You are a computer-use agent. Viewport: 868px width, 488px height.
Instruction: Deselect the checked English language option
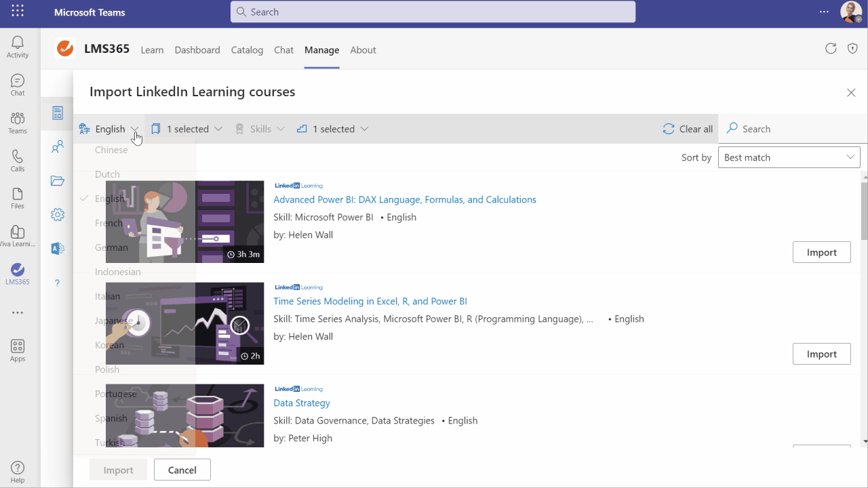(108, 199)
